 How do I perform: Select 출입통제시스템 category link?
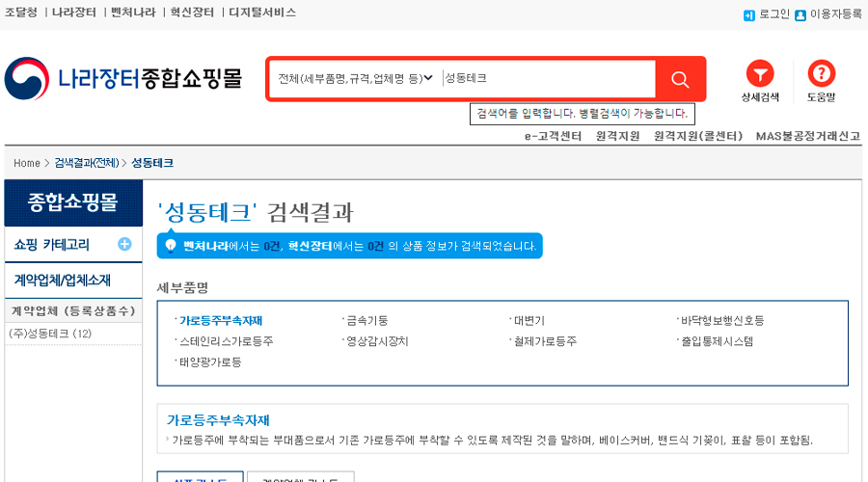(717, 341)
